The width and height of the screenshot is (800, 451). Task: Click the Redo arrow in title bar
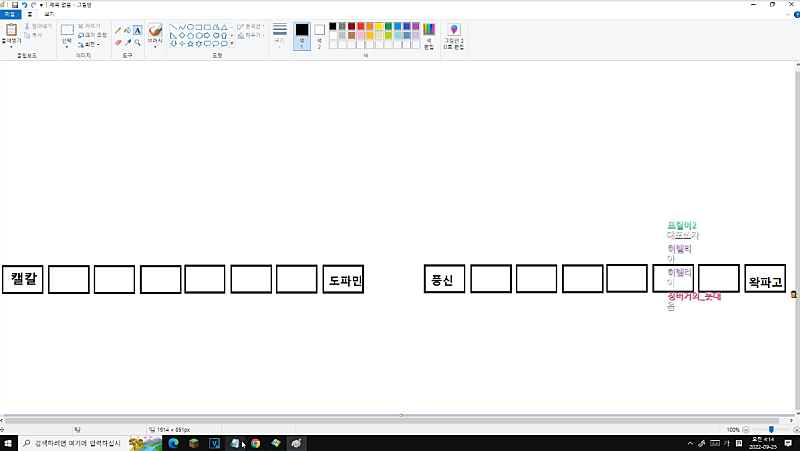[33, 5]
